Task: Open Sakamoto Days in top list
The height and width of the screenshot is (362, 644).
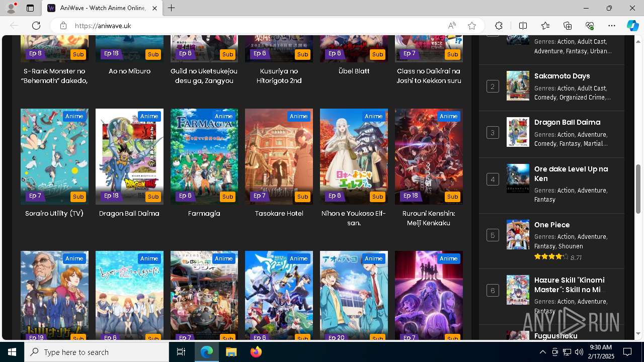Action: (x=562, y=76)
